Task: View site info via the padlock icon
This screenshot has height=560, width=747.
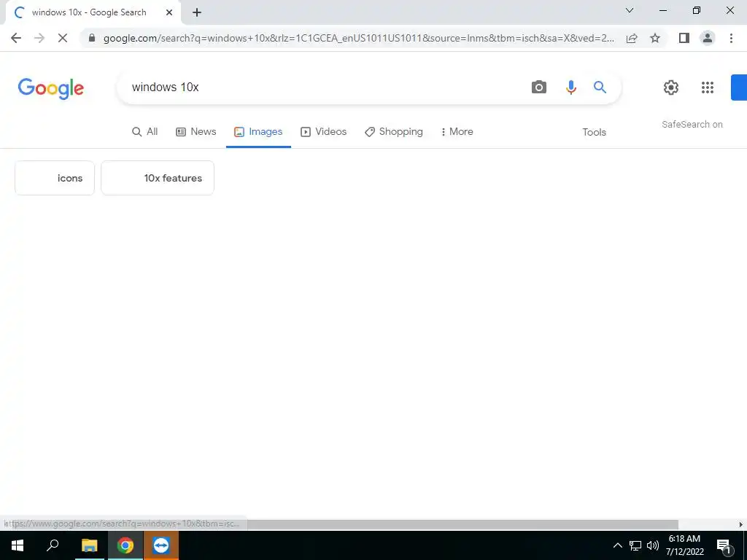Action: (92, 38)
